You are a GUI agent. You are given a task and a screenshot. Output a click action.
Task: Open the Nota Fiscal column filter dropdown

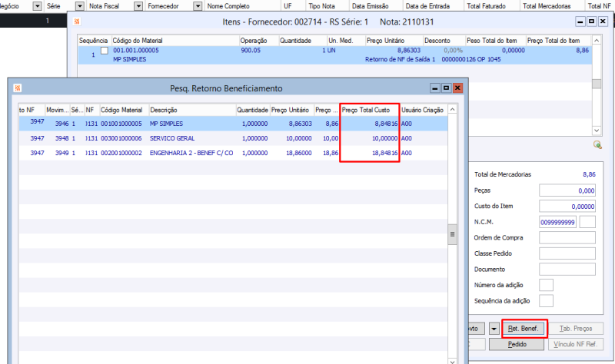[x=138, y=6]
